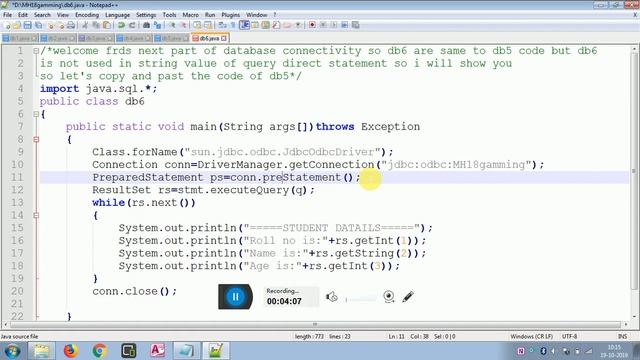Open User Defined Language toolbar icon
640x360 pixels.
[x=255, y=25]
